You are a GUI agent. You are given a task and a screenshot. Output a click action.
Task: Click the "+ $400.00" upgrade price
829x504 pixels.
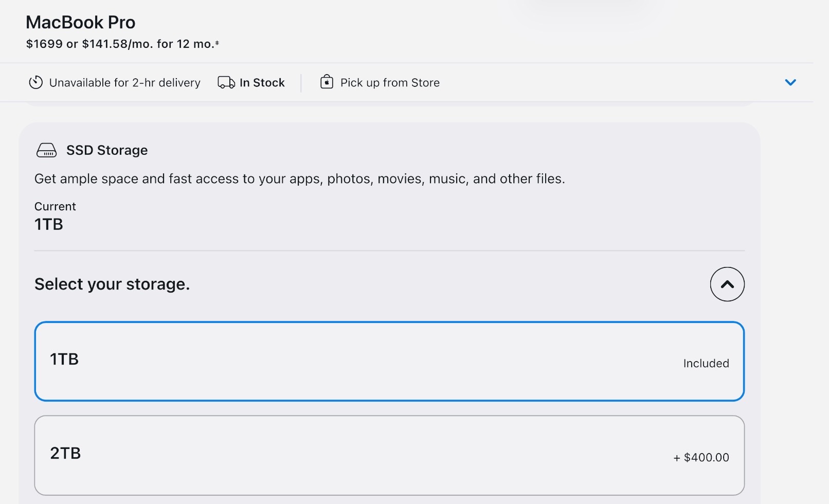pyautogui.click(x=701, y=457)
